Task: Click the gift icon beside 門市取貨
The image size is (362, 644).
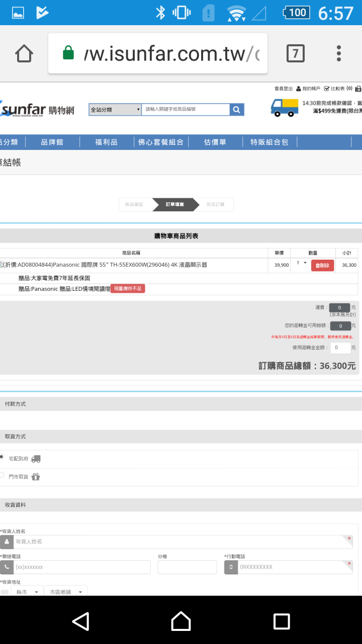Action: pos(36,476)
